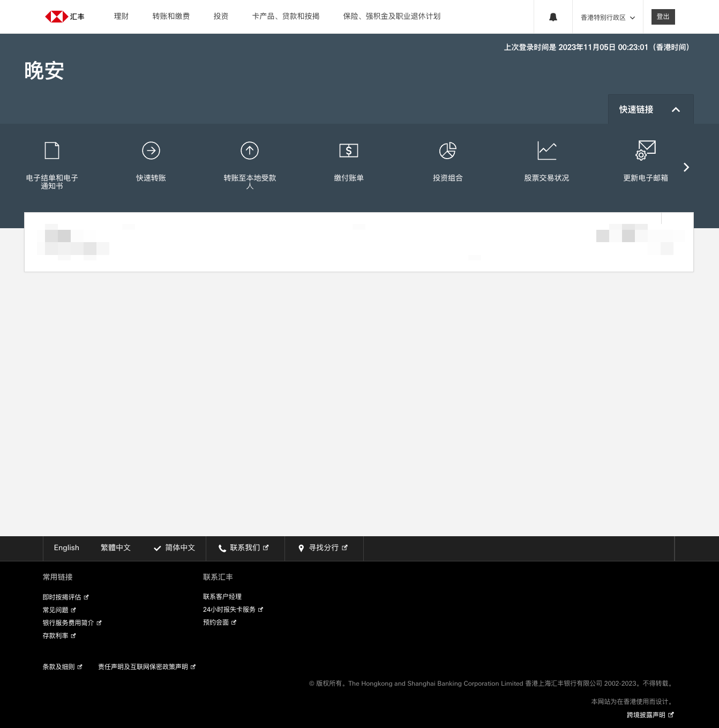Select transfer to local payee icon
The image size is (719, 728).
click(250, 151)
